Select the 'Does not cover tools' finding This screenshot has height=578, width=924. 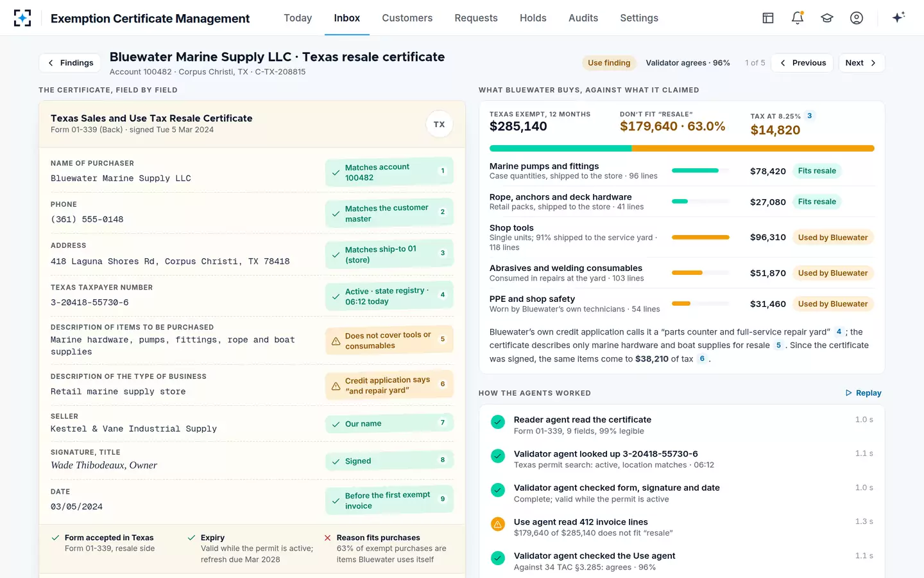pos(389,340)
